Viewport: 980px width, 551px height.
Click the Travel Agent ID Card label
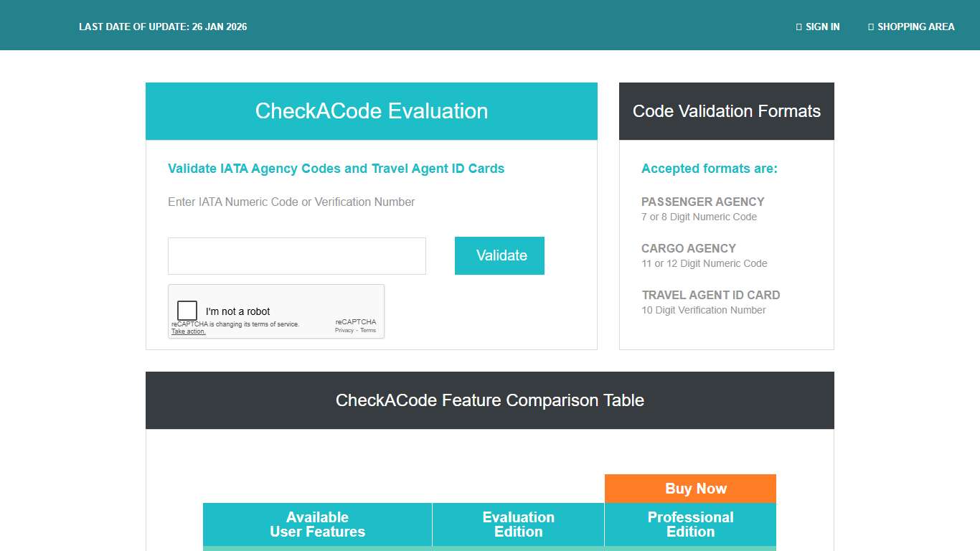point(710,295)
